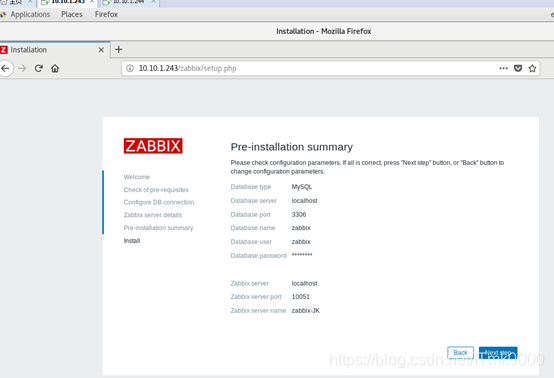Select the Check of pre-requisites step

pos(156,190)
